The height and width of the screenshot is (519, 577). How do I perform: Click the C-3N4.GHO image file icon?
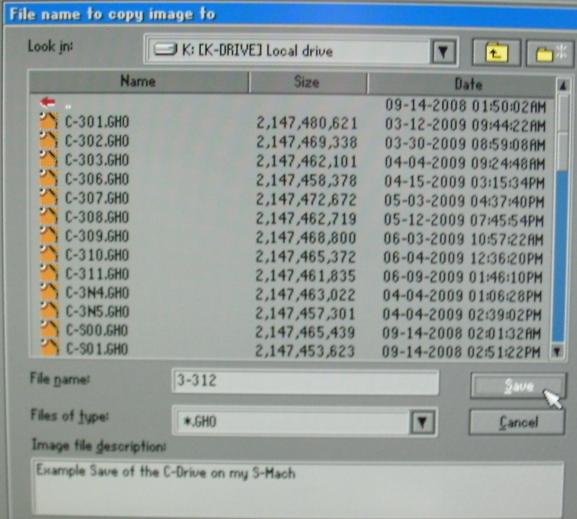[49, 292]
